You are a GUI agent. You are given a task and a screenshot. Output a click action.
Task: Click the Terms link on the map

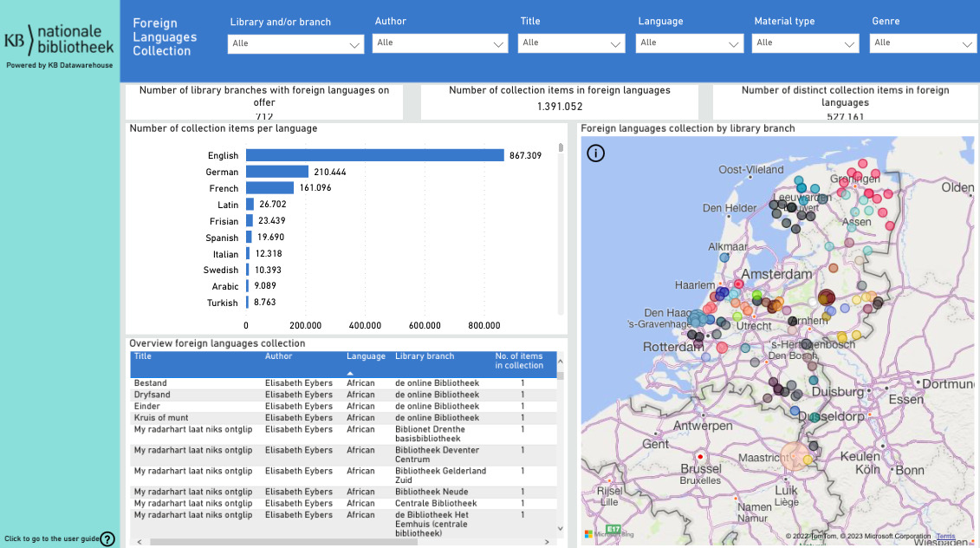point(945,537)
